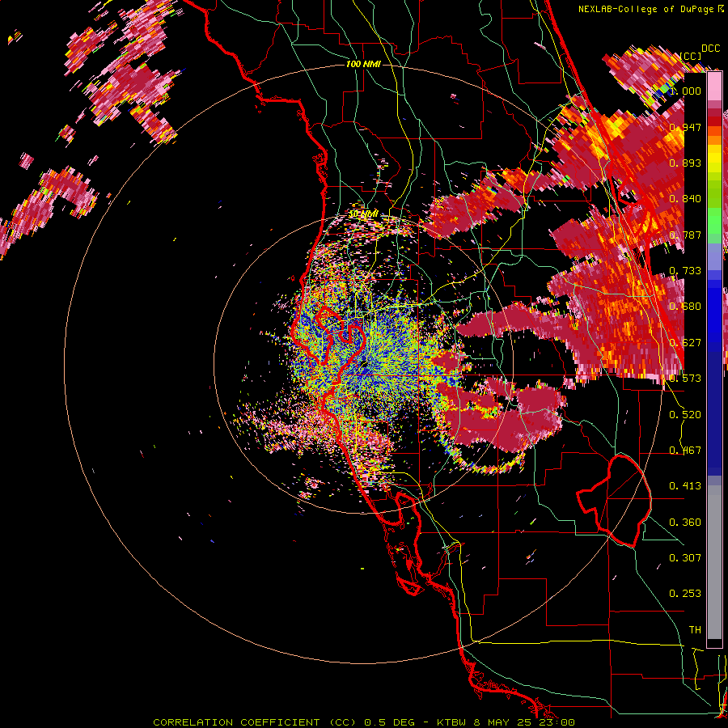Click the 0.253 scale value
728x728 pixels.
coord(685,594)
